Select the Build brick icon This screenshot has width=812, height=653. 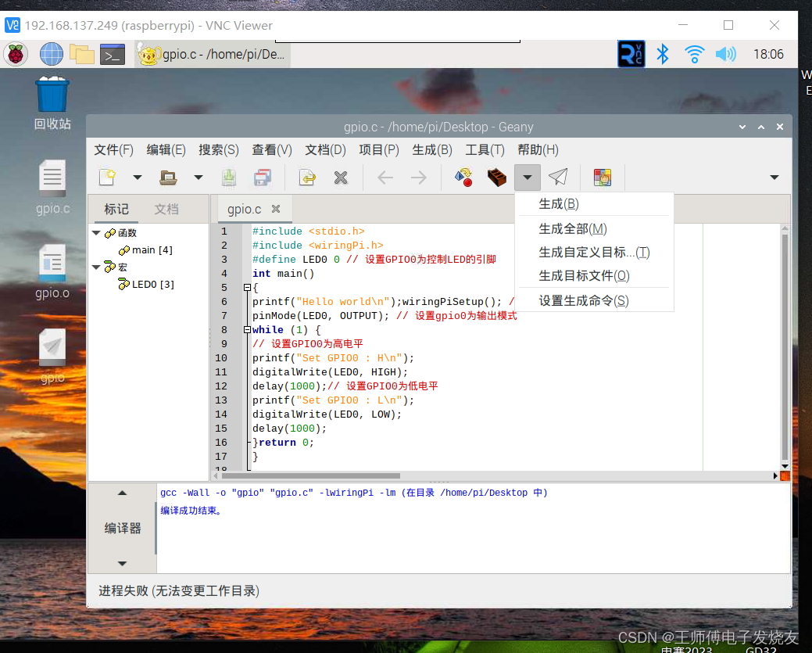pyautogui.click(x=498, y=178)
